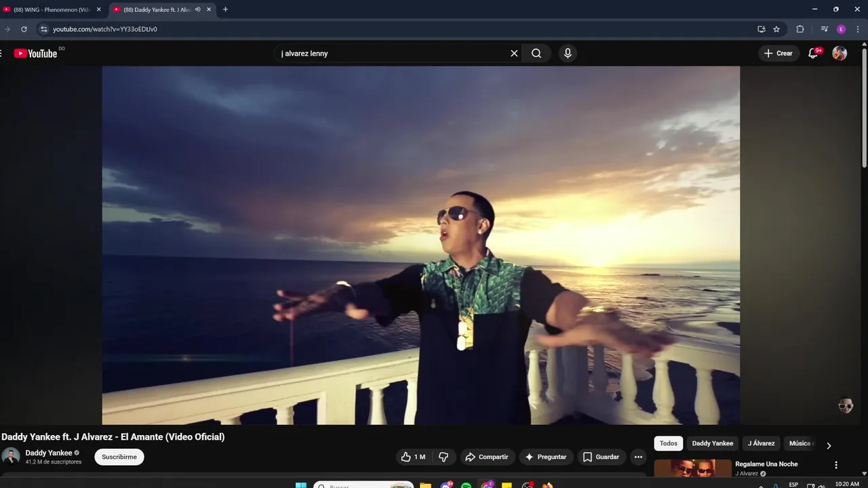Image resolution: width=868 pixels, height=488 pixels.
Task: Click the Crear button
Action: click(x=778, y=54)
